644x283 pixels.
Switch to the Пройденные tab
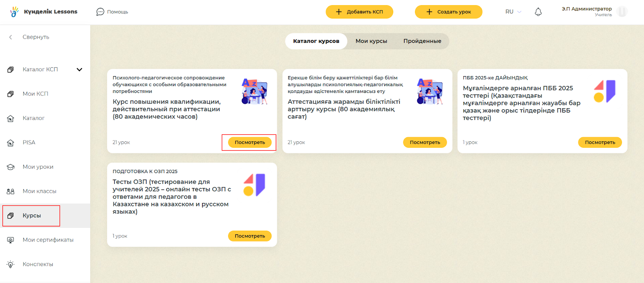[x=422, y=41]
